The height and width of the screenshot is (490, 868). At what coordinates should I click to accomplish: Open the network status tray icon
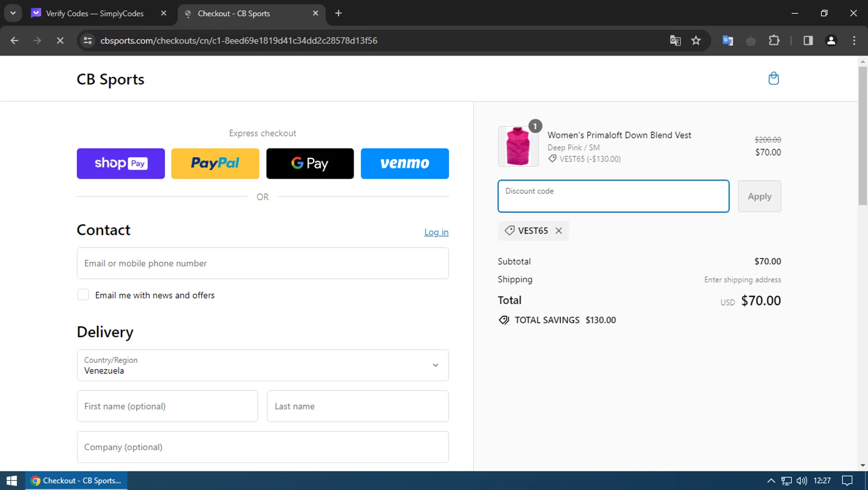(786, 481)
